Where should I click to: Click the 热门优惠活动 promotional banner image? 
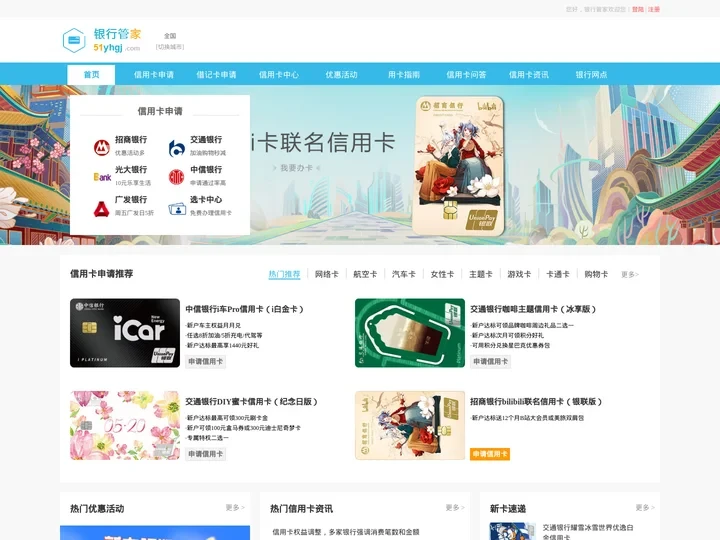155,533
